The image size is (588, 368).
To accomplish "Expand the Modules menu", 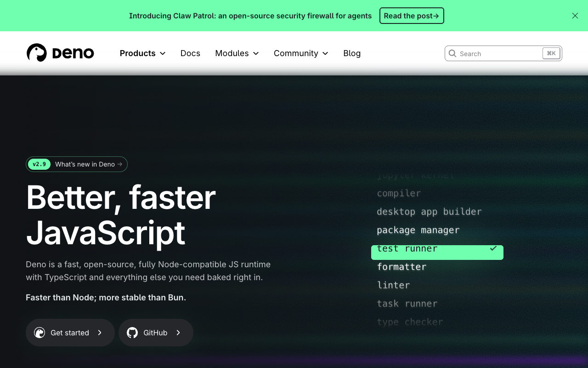I will (237, 53).
